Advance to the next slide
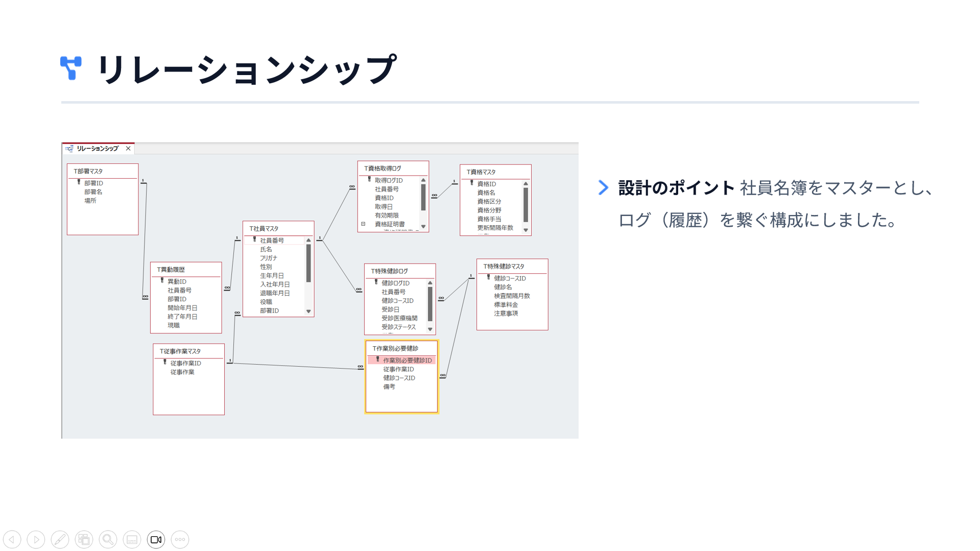Screen dimensions: 980x551 point(36,539)
